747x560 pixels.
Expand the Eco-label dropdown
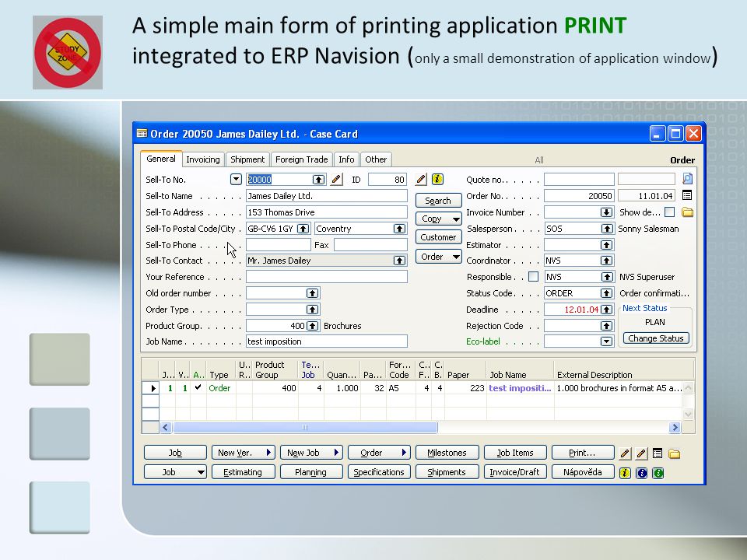click(x=606, y=341)
